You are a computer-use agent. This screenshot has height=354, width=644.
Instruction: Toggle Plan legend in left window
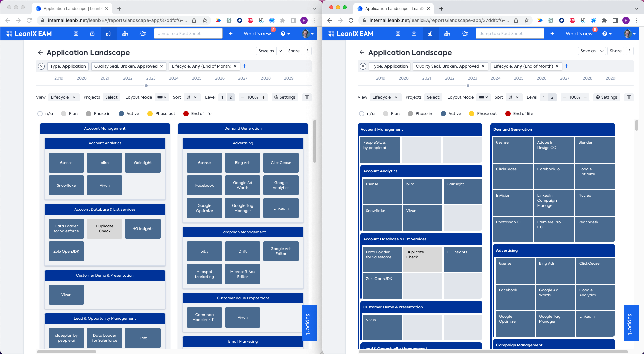(69, 114)
